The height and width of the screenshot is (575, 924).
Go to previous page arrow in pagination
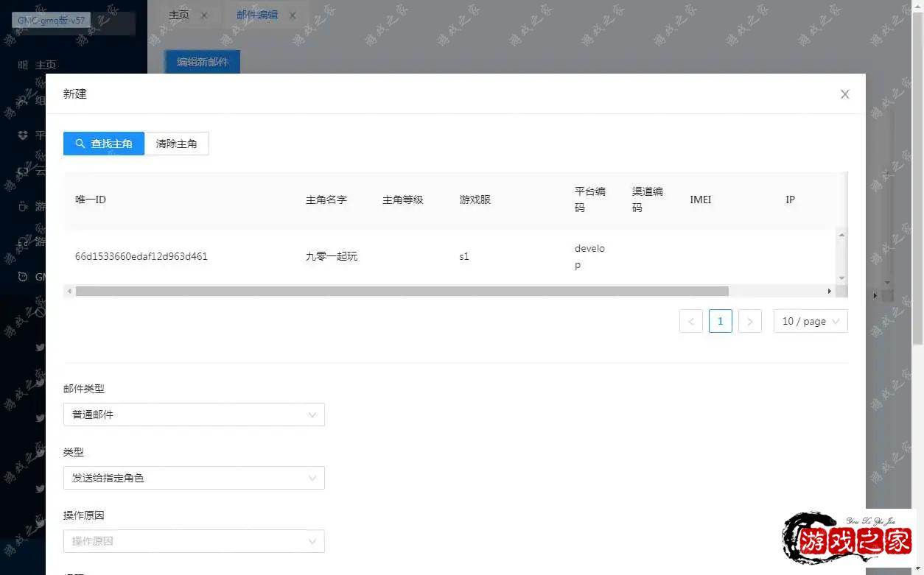690,322
